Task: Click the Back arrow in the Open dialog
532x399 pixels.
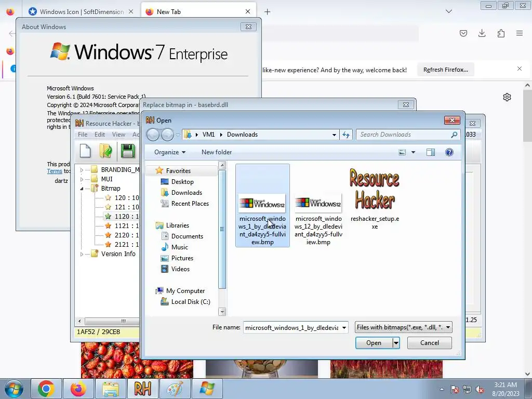Action: click(x=153, y=135)
